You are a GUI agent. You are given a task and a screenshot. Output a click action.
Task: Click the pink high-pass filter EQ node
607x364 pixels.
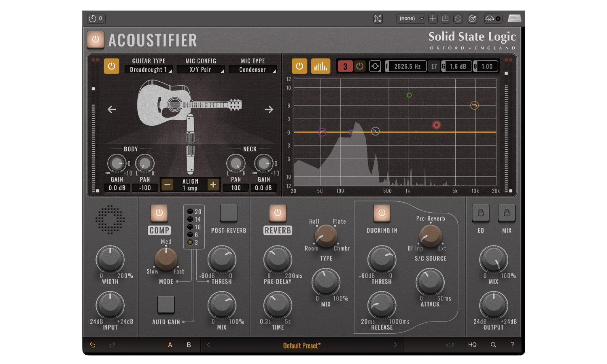[x=322, y=132]
